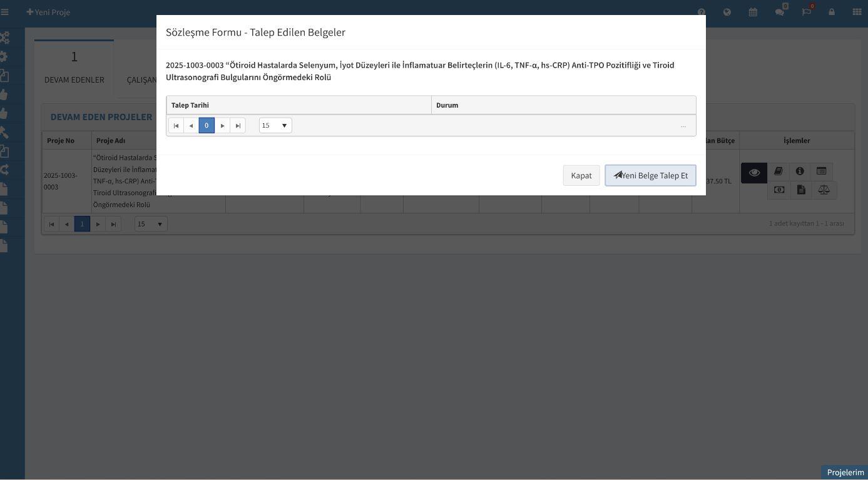Open the flag notifications icon
868x480 pixels.
tap(806, 12)
